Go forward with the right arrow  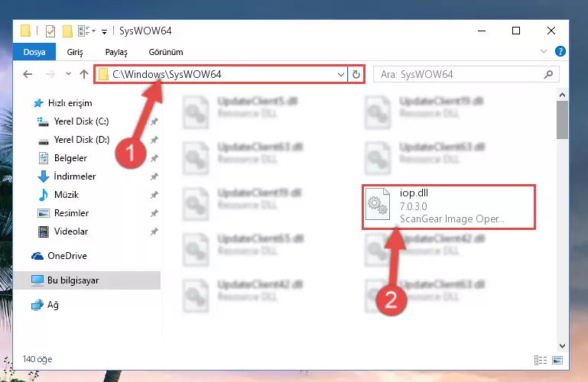50,74
